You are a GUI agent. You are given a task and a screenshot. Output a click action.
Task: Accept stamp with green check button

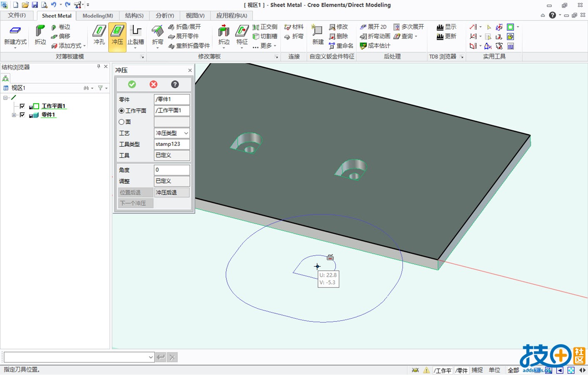pyautogui.click(x=132, y=84)
